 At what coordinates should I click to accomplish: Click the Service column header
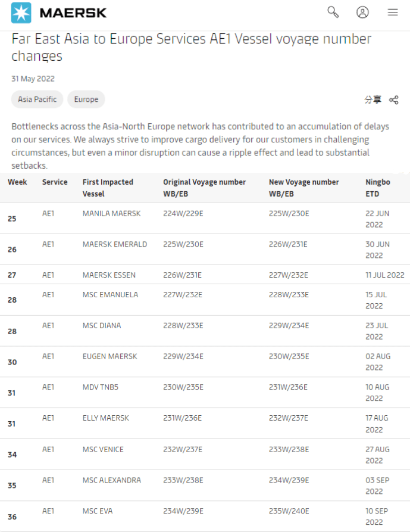click(x=55, y=182)
